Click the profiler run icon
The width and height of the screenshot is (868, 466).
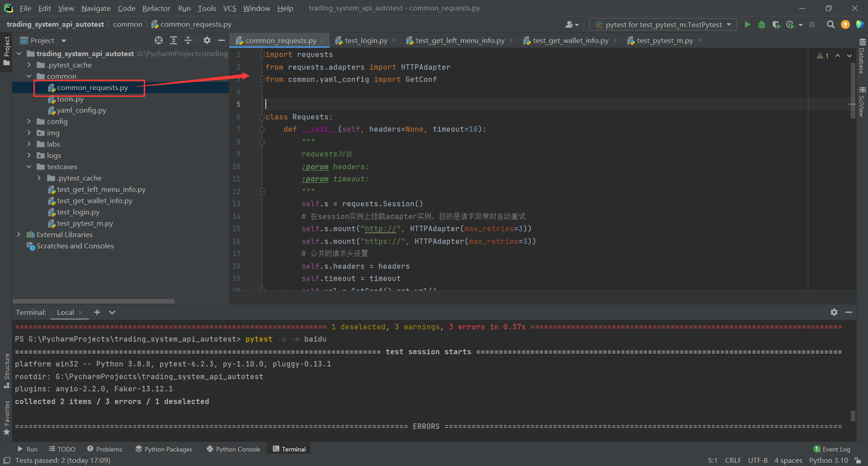[791, 24]
